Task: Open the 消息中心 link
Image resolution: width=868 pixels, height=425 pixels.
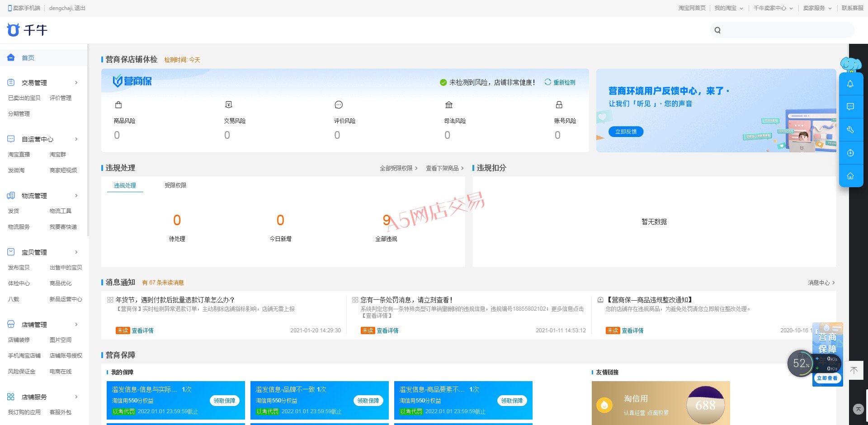Action: point(821,283)
